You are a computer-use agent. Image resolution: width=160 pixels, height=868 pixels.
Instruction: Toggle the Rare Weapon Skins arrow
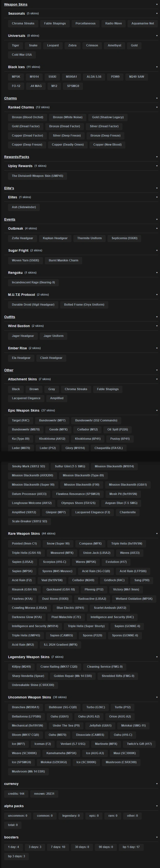click(157, 534)
